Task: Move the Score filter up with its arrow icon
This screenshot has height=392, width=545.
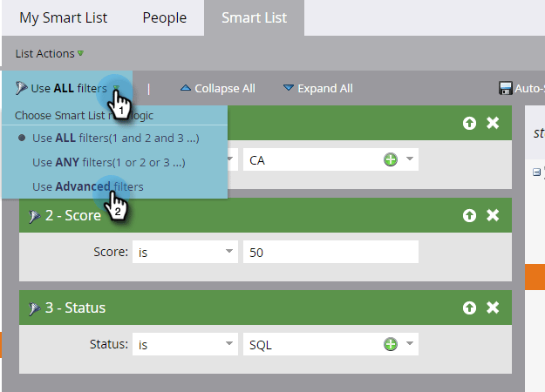Action: pos(470,215)
